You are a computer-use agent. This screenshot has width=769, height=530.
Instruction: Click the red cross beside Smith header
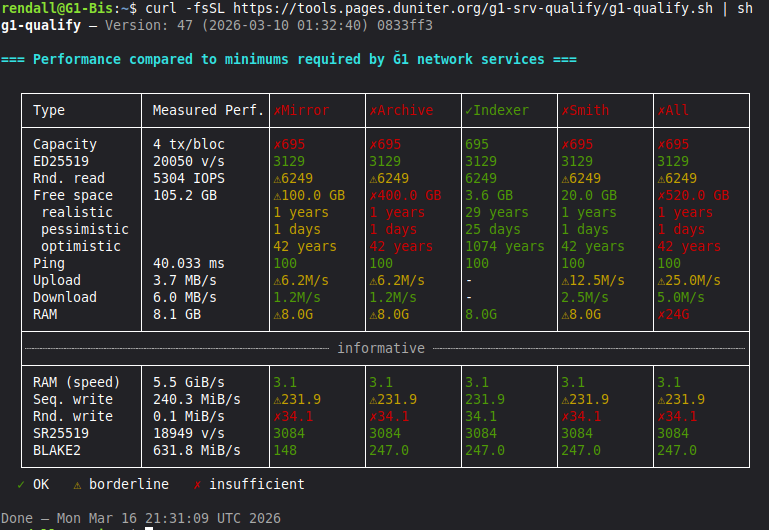coord(565,111)
